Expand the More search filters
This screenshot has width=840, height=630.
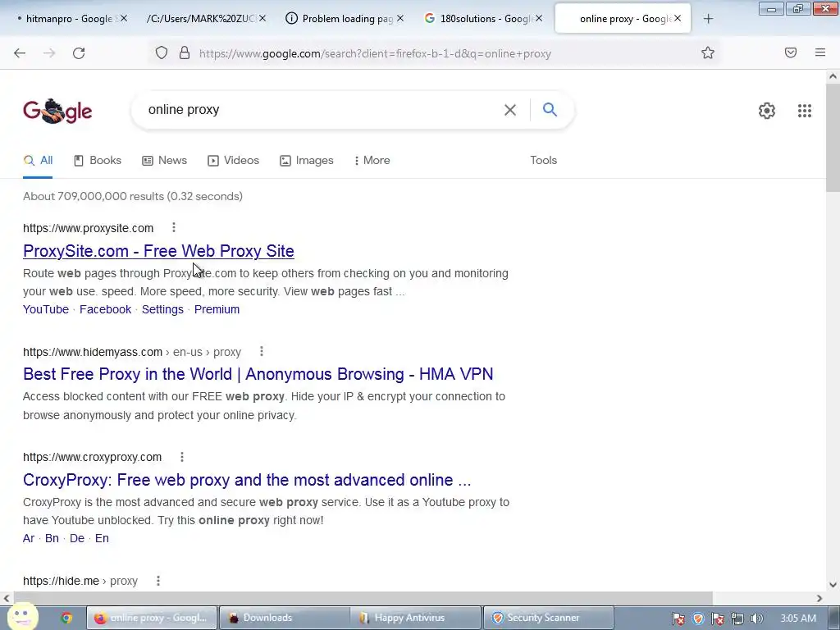(372, 160)
